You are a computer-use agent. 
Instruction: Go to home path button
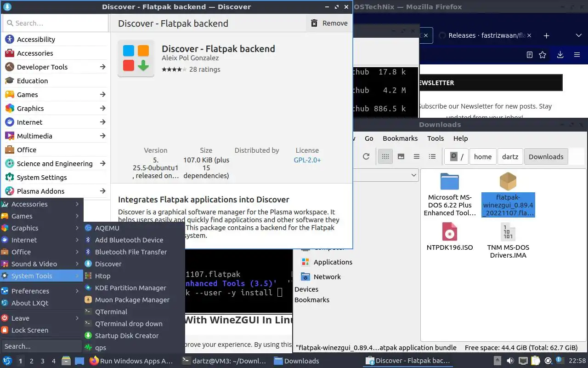point(483,156)
